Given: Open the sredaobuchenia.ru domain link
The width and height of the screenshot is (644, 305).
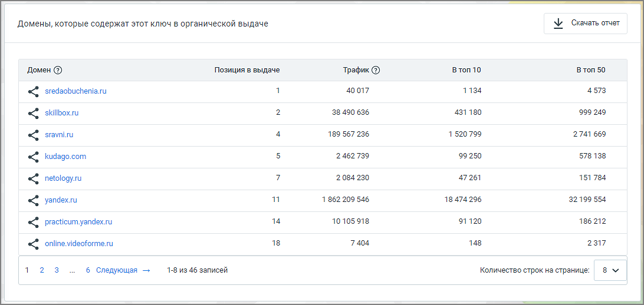Looking at the screenshot, I should [75, 91].
